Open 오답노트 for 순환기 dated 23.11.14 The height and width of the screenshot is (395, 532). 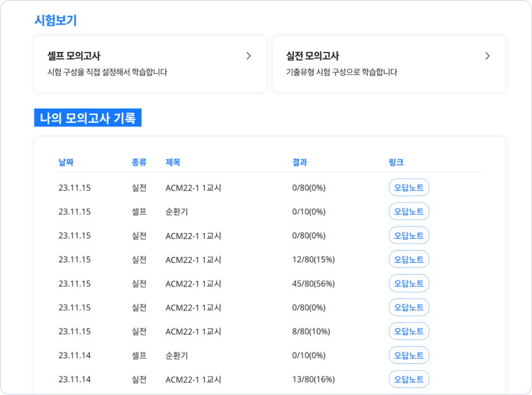pyautogui.click(x=408, y=355)
